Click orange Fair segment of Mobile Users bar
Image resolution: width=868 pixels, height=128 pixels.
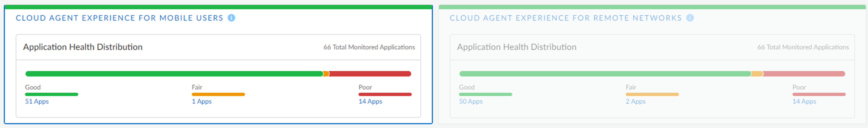coord(326,74)
